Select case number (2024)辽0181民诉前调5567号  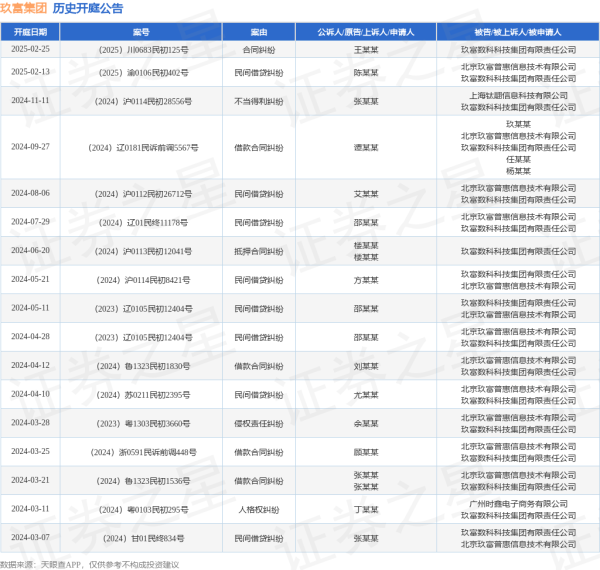143,148
